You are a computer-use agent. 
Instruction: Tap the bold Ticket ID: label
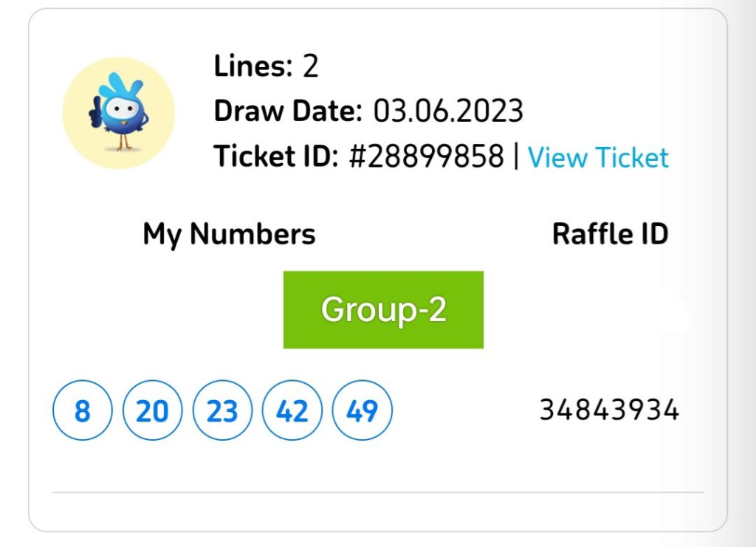click(276, 156)
